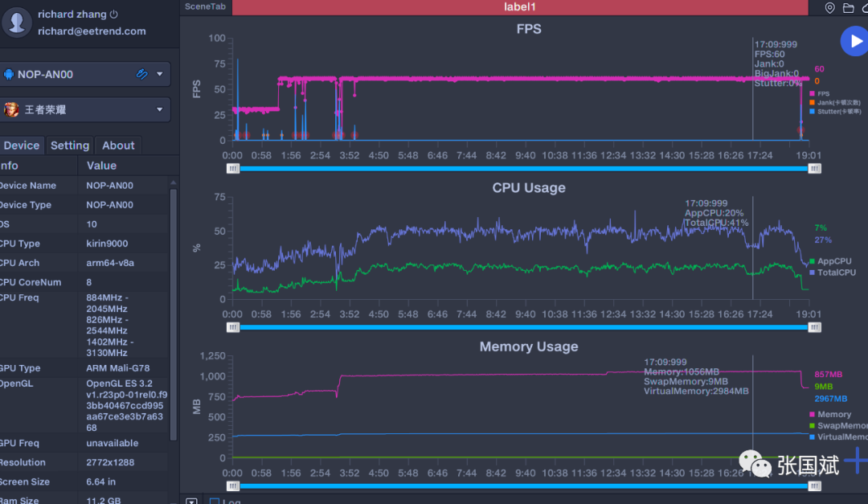Click the user avatar profile picture
This screenshot has width=868, height=504.
17,23
